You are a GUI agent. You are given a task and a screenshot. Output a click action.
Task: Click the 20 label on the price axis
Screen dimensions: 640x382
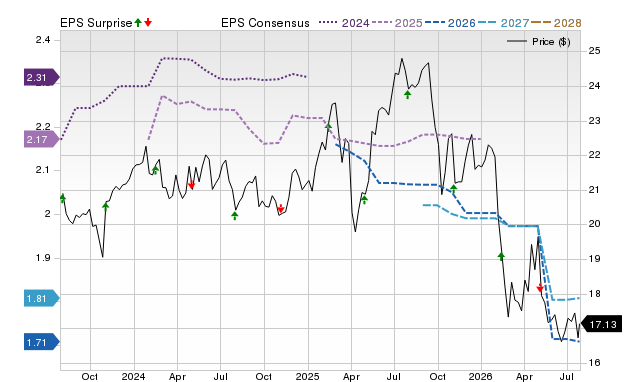(594, 224)
